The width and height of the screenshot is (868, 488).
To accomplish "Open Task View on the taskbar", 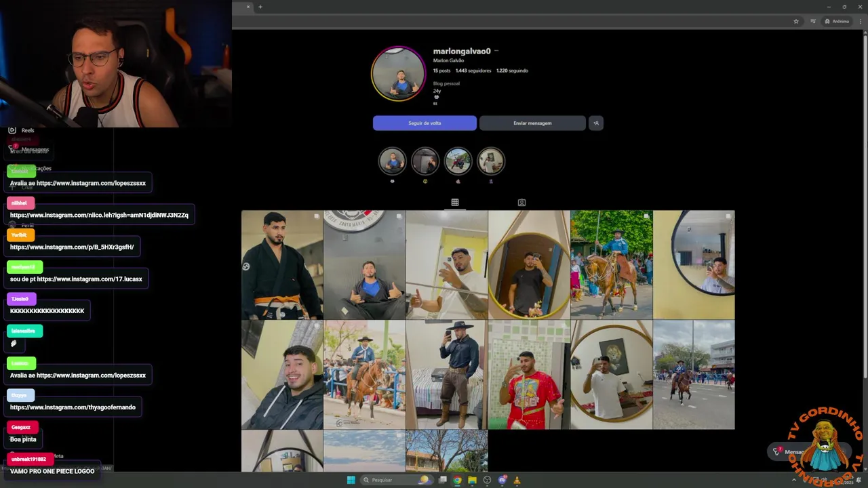I will (443, 480).
